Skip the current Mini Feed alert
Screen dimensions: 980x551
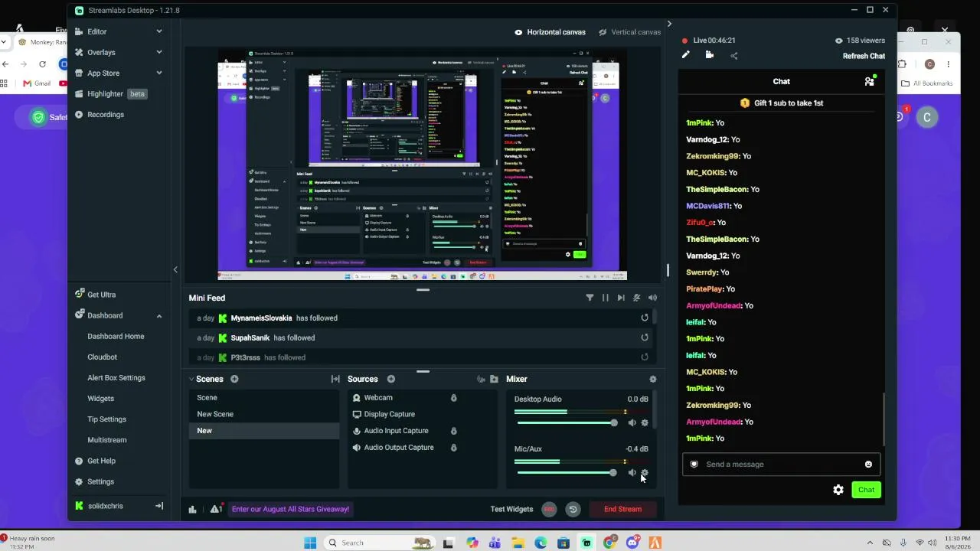[620, 298]
